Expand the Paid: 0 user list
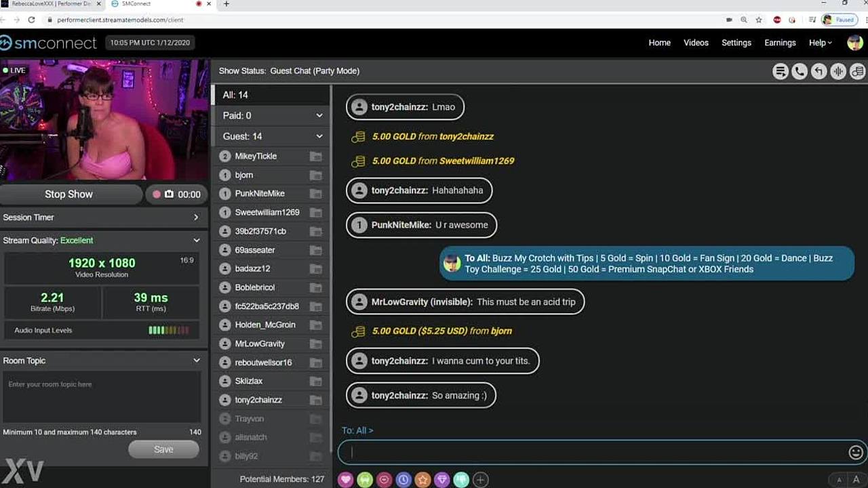This screenshot has height=488, width=868. (319, 116)
